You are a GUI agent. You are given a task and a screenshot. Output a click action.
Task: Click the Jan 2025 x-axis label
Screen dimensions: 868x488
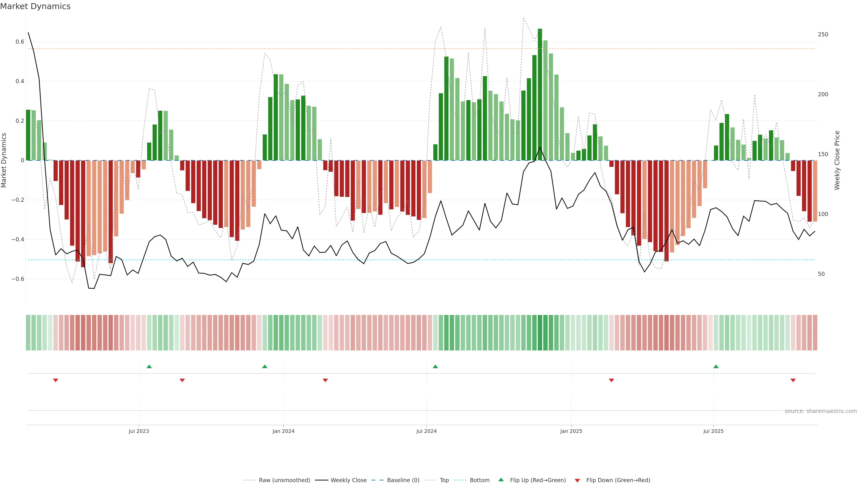[571, 431]
